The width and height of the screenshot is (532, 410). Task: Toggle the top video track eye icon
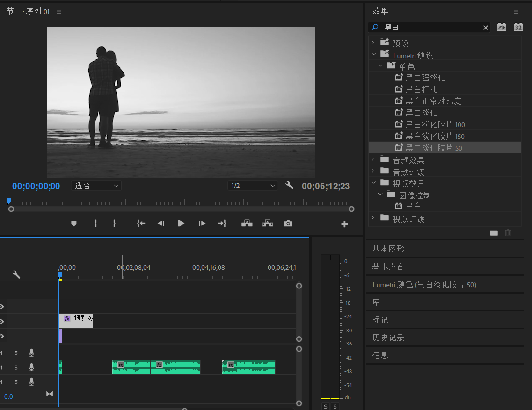pyautogui.click(x=2, y=307)
